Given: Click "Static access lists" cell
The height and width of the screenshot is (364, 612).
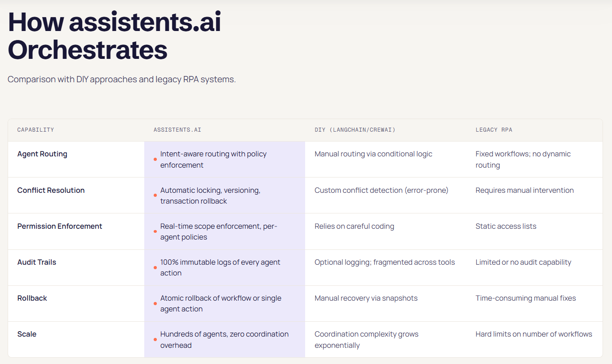Looking at the screenshot, I should click(x=506, y=226).
